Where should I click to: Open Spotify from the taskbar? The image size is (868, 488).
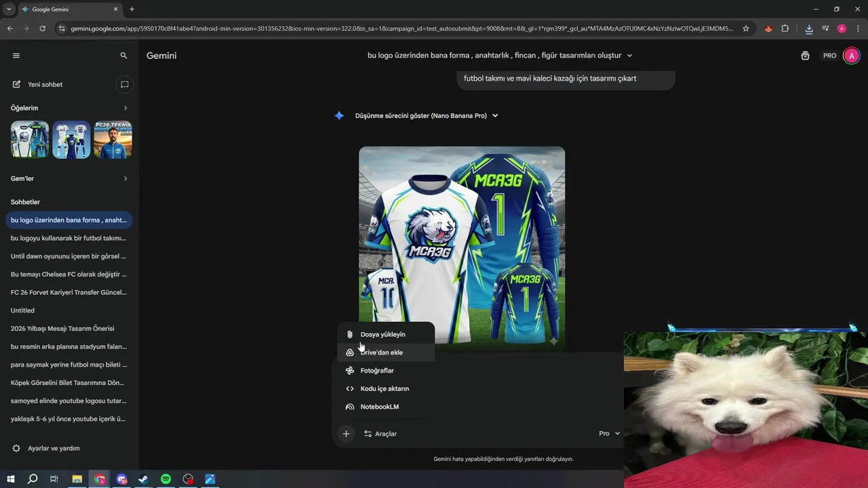coord(166,479)
